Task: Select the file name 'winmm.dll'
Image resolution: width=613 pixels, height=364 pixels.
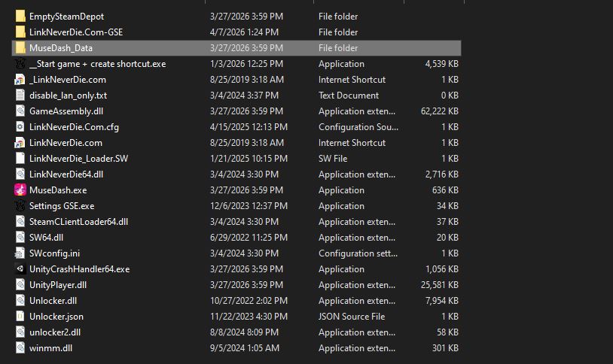Action: [x=50, y=348]
